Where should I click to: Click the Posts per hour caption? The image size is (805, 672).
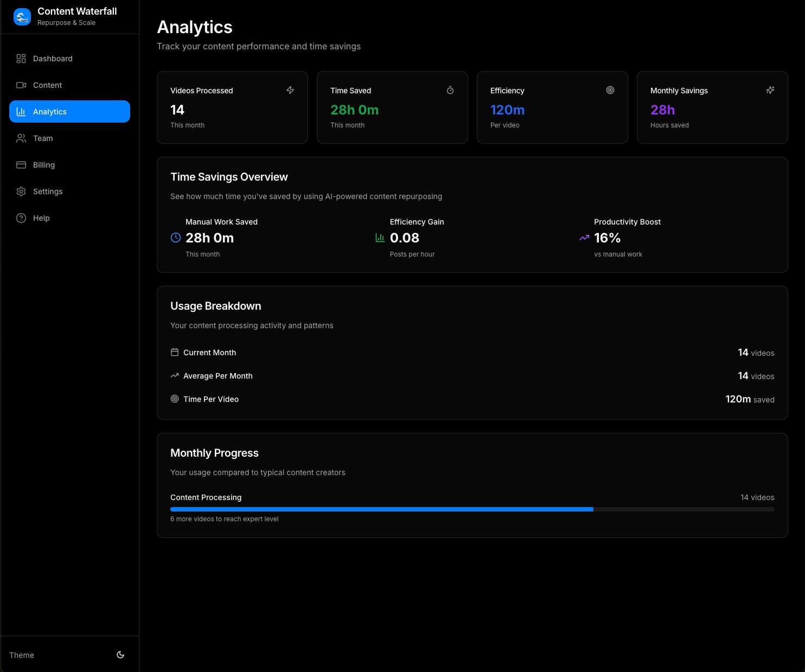[x=412, y=254]
